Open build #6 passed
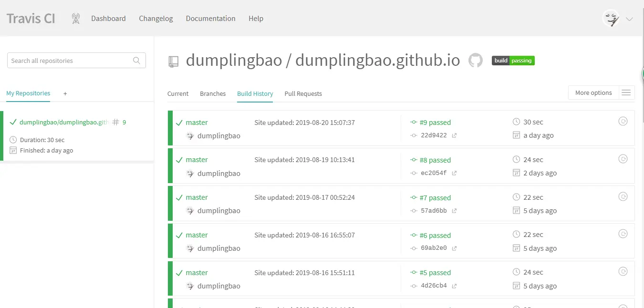 [x=435, y=236]
